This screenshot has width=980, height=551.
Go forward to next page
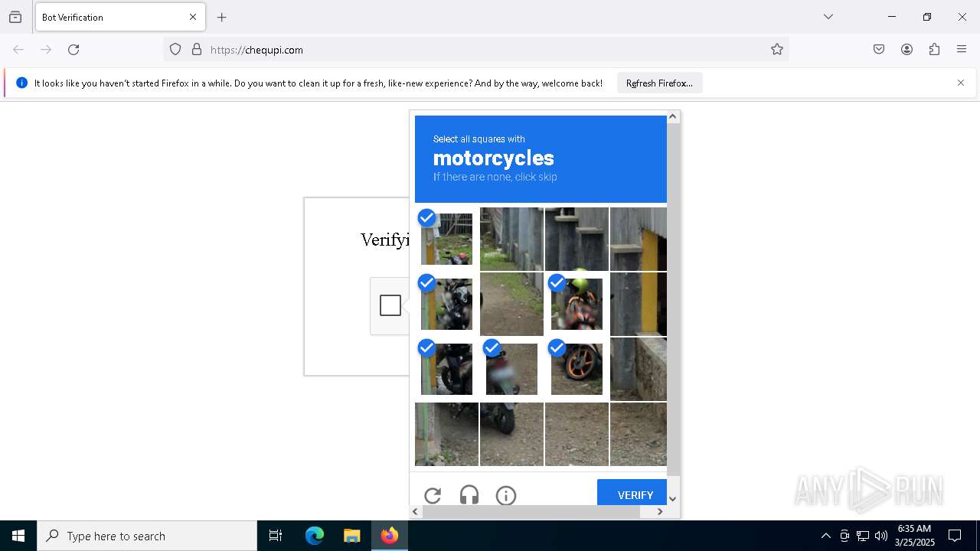point(46,50)
